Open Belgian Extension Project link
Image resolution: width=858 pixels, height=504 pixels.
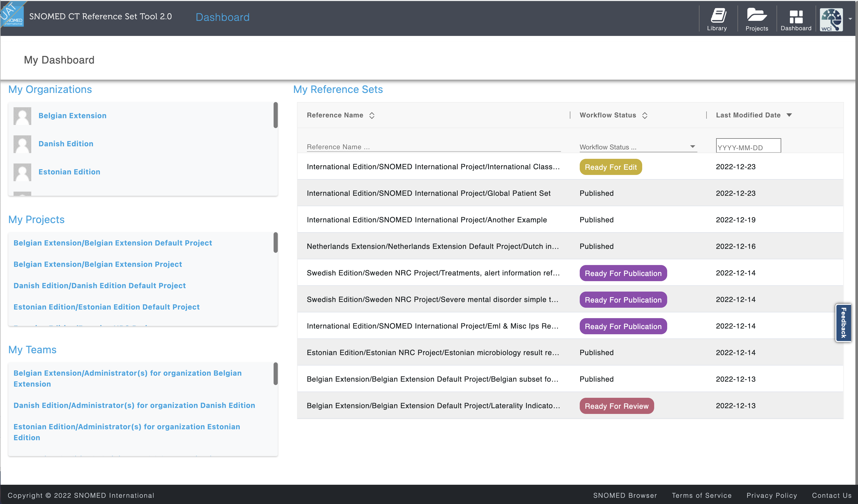click(x=98, y=264)
